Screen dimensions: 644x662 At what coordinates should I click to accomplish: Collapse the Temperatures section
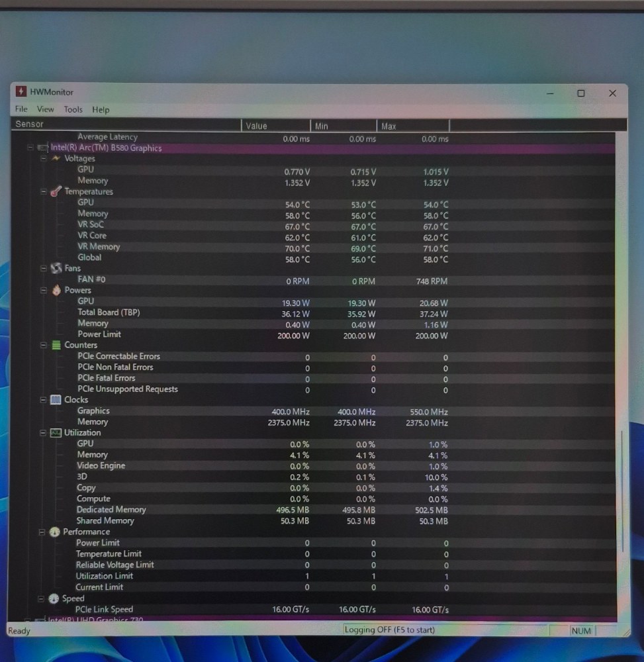coord(44,191)
